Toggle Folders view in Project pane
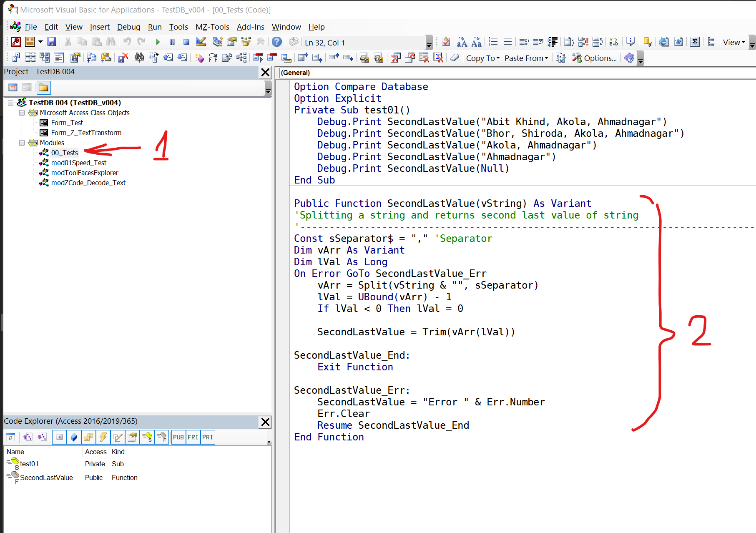 tap(43, 88)
